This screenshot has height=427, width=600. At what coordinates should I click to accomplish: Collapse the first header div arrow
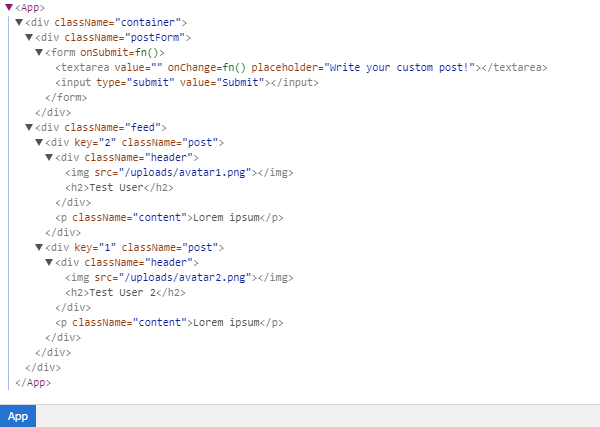pos(49,157)
